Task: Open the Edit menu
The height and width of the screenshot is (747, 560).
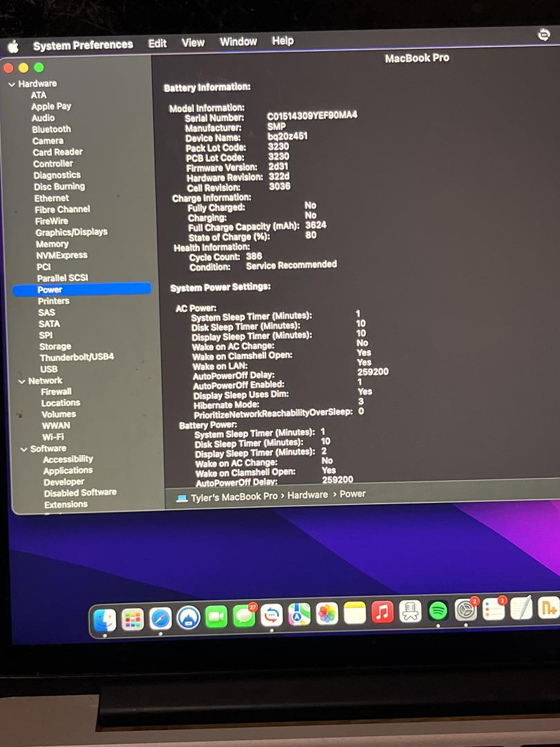Action: [x=157, y=44]
